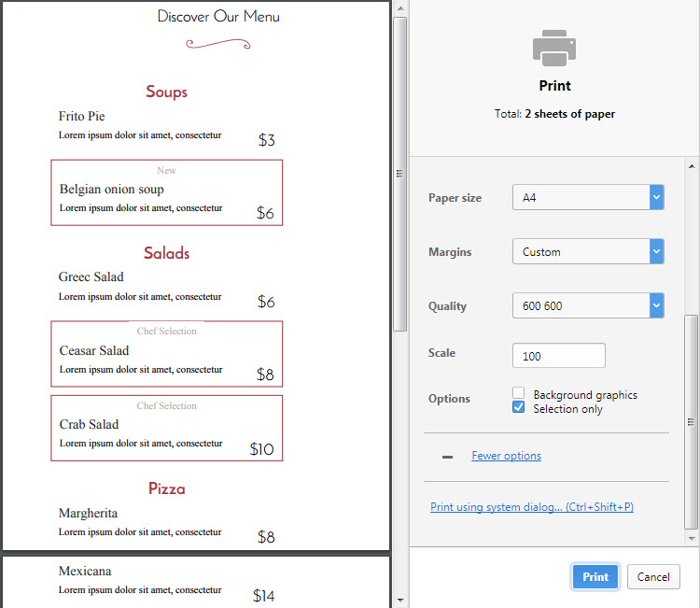Click the printer icon above Print heading
Image resolution: width=700 pixels, height=608 pixels.
click(554, 48)
